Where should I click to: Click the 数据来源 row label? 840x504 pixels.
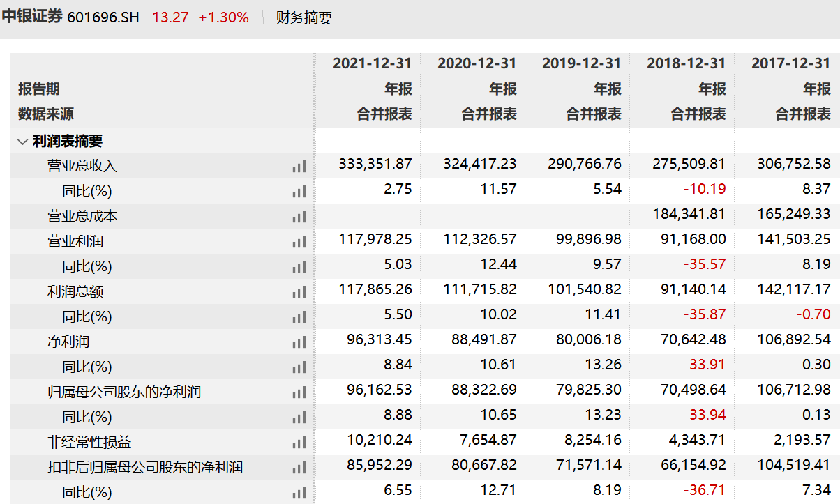pos(46,114)
